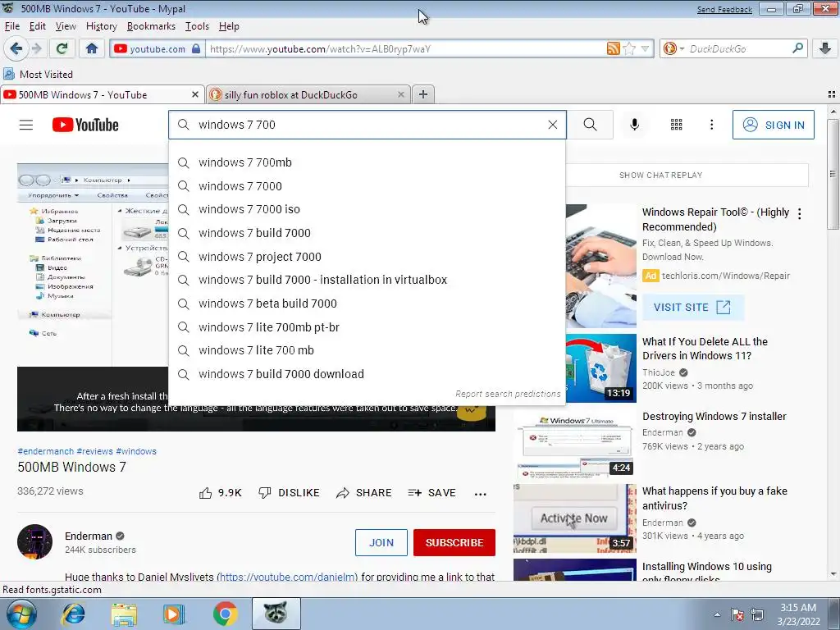Open the downloads arrow in the toolbar
The width and height of the screenshot is (840, 630).
pyautogui.click(x=825, y=48)
